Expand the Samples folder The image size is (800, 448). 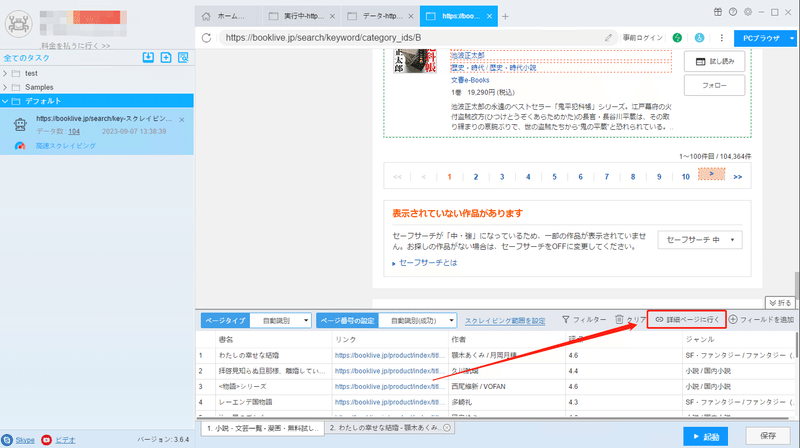click(5, 87)
